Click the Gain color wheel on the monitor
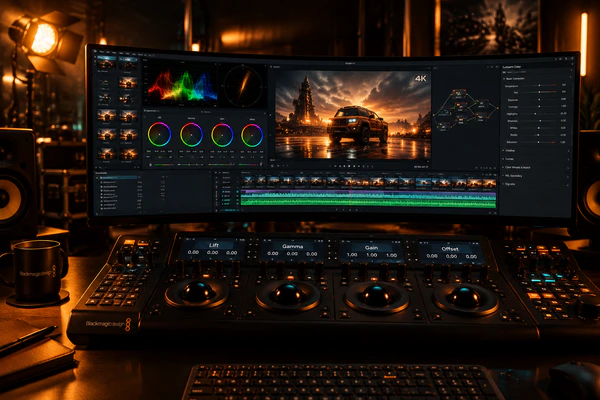Image resolution: width=600 pixels, height=400 pixels. click(222, 135)
